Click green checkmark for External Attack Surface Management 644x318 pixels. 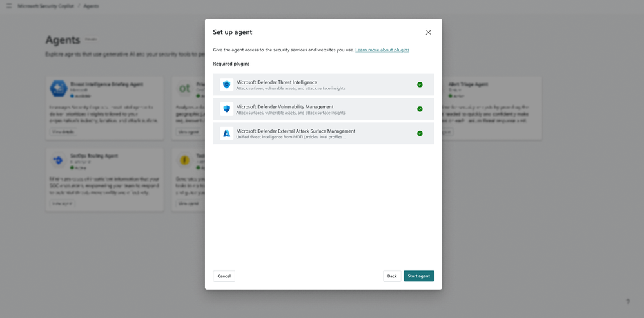[x=420, y=133]
